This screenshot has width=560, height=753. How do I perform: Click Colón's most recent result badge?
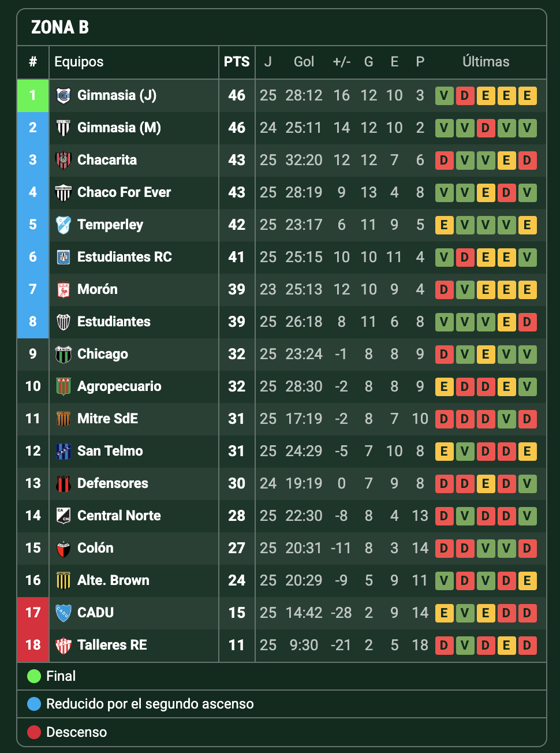(527, 548)
